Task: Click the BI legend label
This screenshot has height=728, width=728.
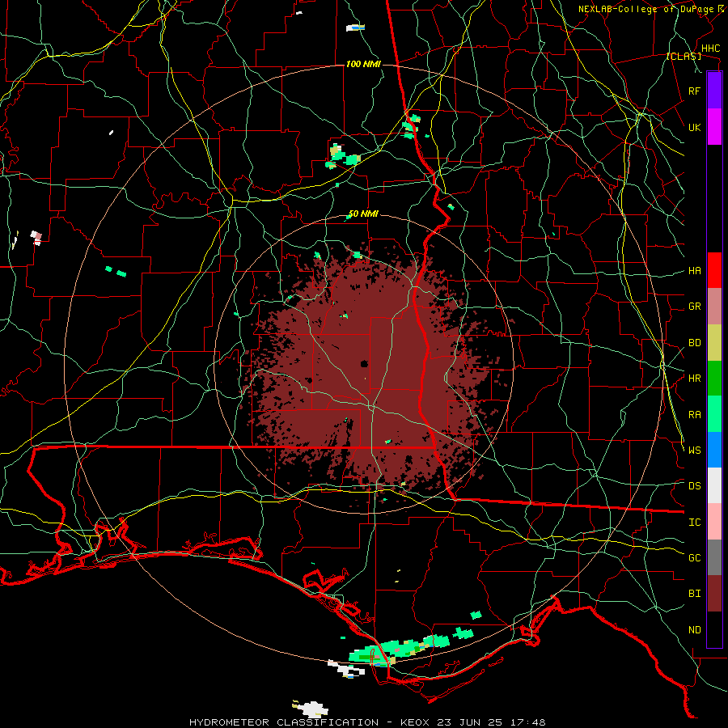Action: point(694,594)
